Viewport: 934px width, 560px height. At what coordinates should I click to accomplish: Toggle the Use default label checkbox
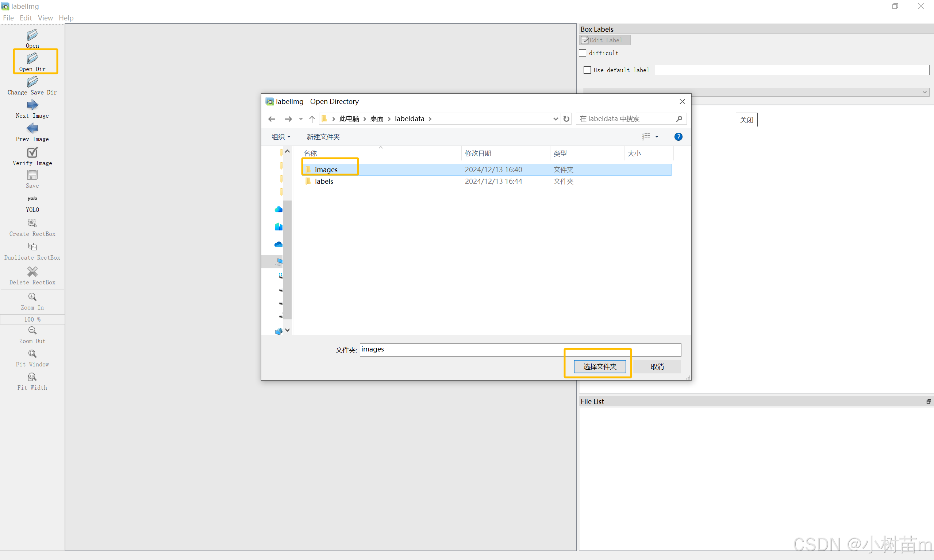587,70
